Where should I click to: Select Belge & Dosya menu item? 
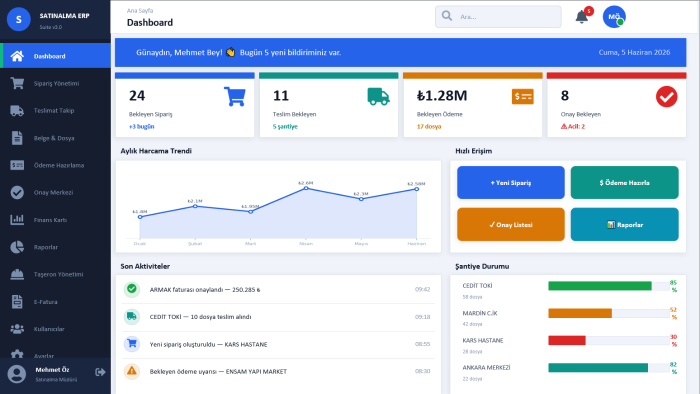pos(55,138)
